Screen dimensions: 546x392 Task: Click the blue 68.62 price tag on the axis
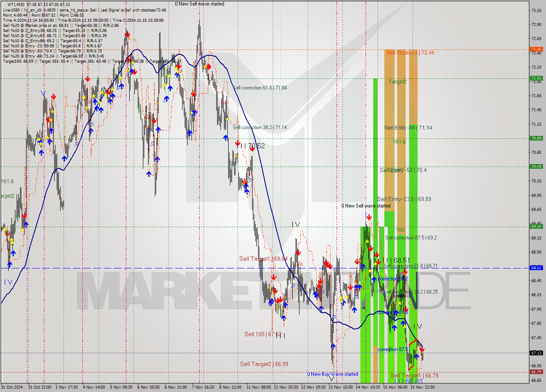tap(536, 268)
